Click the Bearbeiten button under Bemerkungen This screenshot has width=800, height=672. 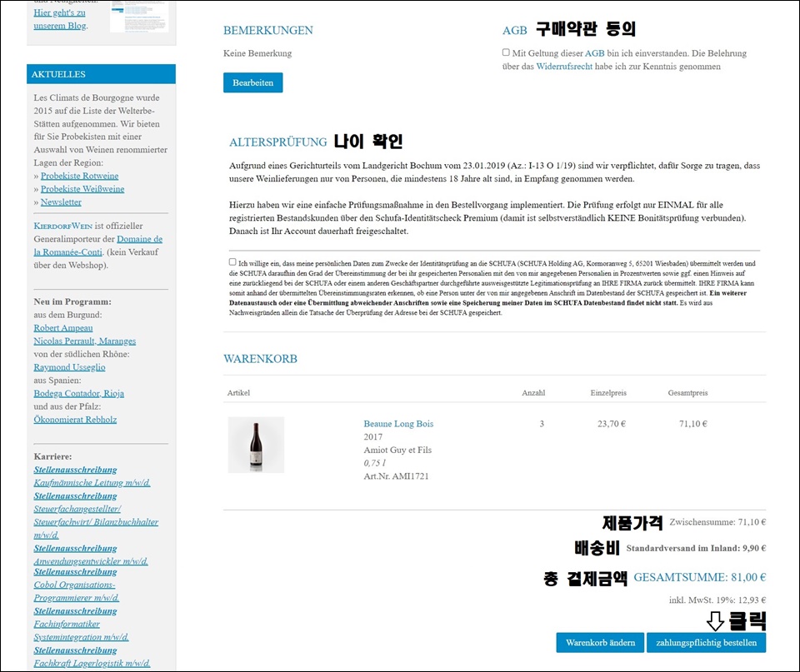[x=253, y=82]
